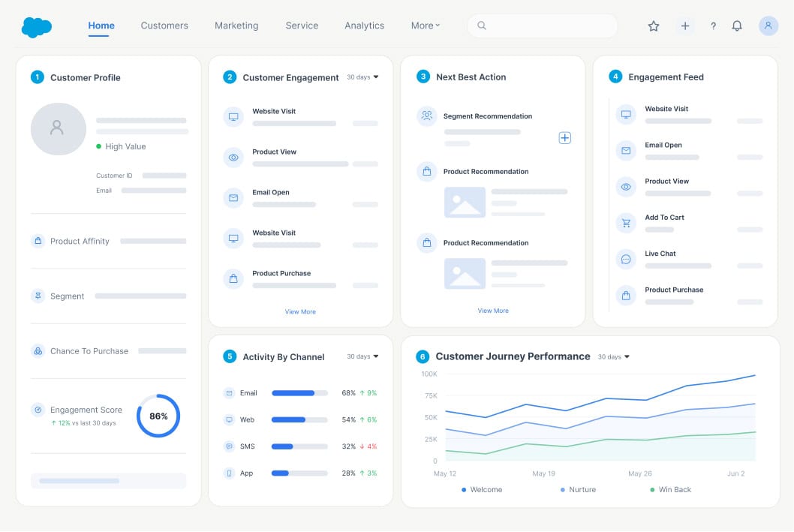This screenshot has width=794, height=532.
Task: Select the Analytics tab
Action: click(365, 26)
